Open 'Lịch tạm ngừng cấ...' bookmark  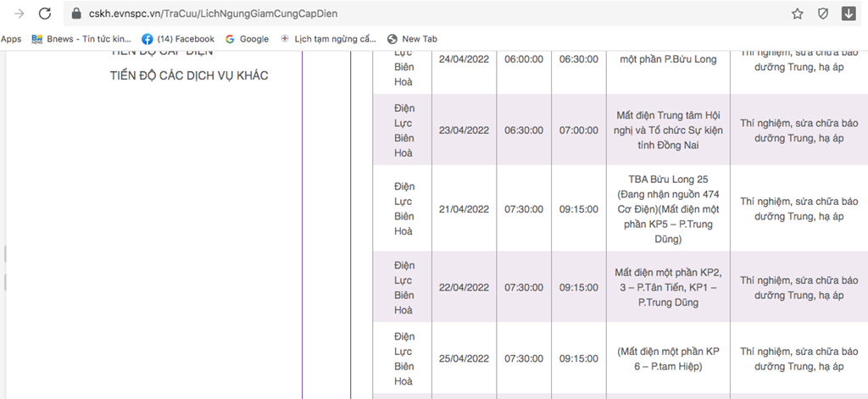coord(327,39)
